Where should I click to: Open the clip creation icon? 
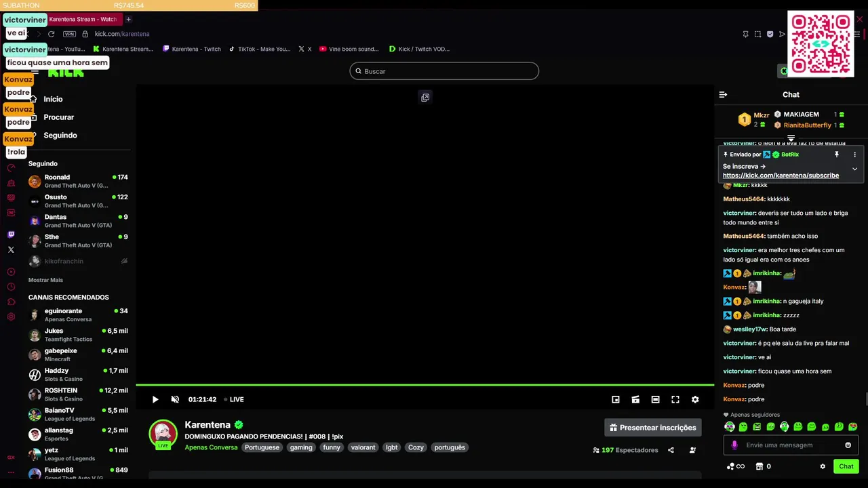(x=635, y=399)
